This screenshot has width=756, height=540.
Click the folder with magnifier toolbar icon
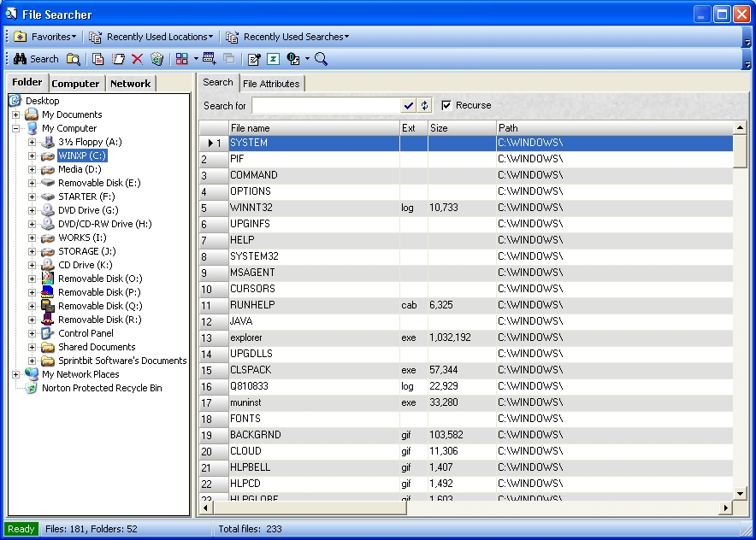point(74,59)
